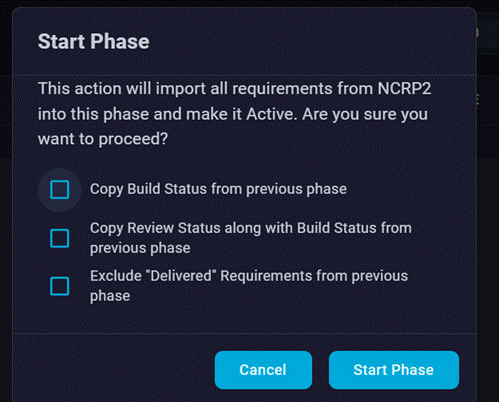Screen dimensions: 499x402
Task: Click the empty footer area left of Cancel
Action: 113,370
